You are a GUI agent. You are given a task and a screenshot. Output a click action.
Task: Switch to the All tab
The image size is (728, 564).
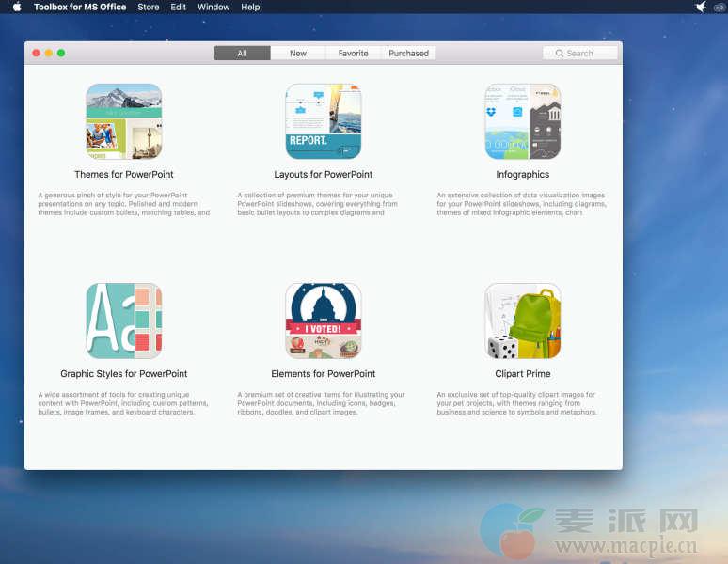pyautogui.click(x=242, y=54)
